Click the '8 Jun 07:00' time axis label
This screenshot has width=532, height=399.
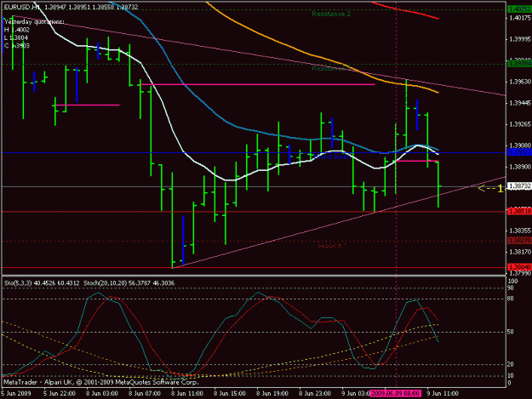pos(145,394)
